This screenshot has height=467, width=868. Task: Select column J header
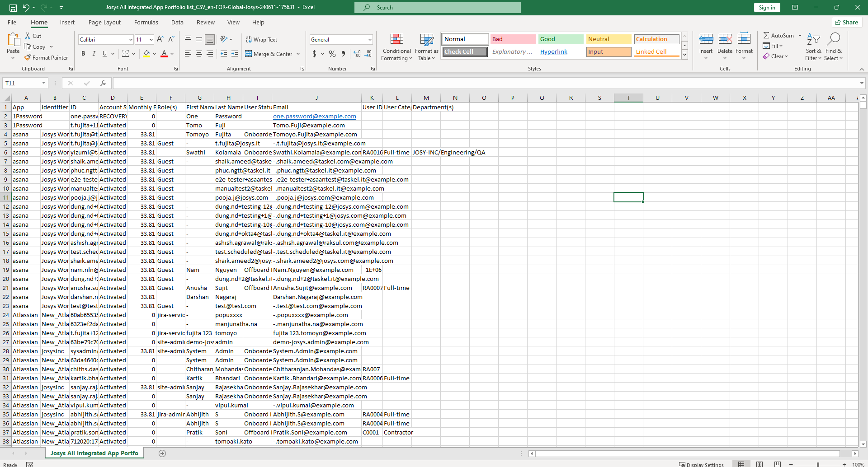pos(316,98)
